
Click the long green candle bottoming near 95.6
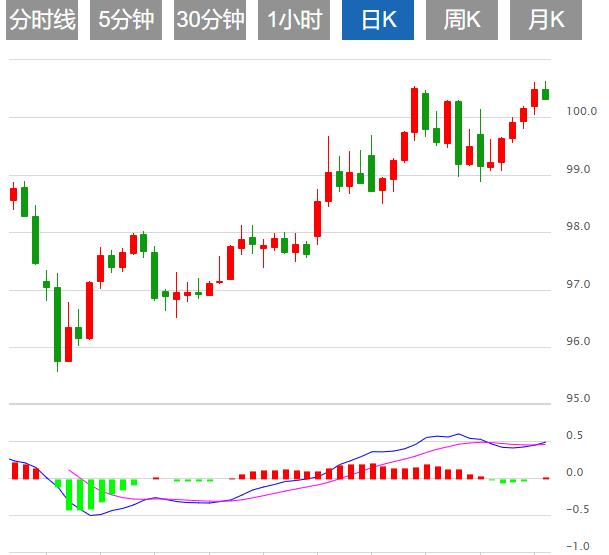point(57,324)
